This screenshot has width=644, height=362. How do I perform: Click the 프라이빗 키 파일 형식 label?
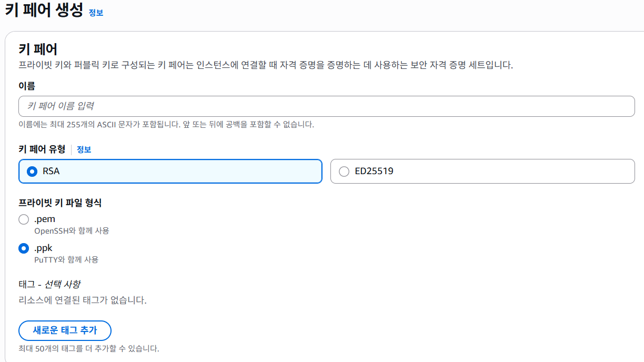click(x=60, y=203)
